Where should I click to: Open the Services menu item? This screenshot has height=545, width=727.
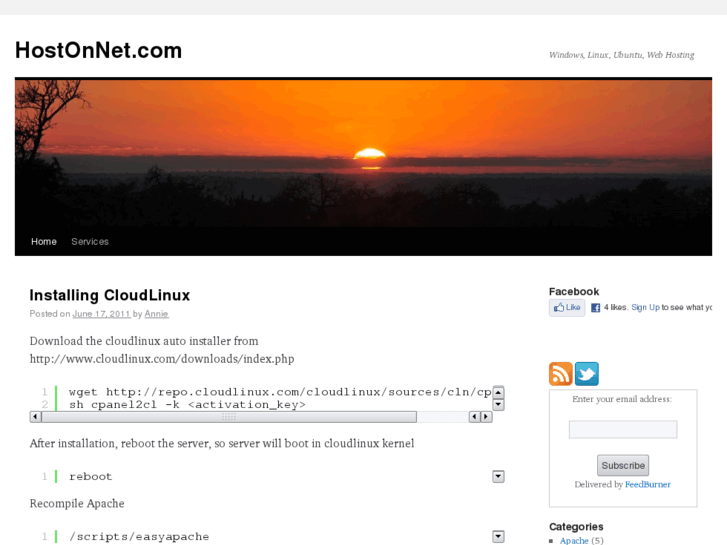click(90, 242)
